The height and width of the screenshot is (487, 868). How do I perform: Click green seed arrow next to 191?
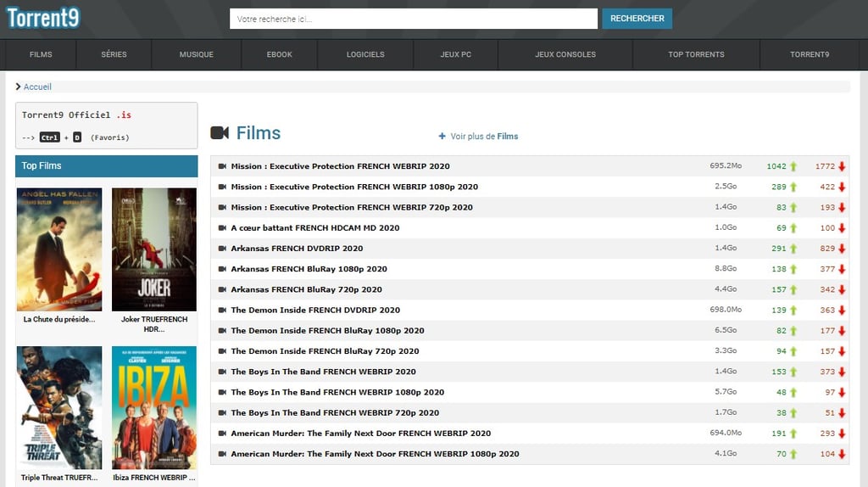click(x=793, y=434)
